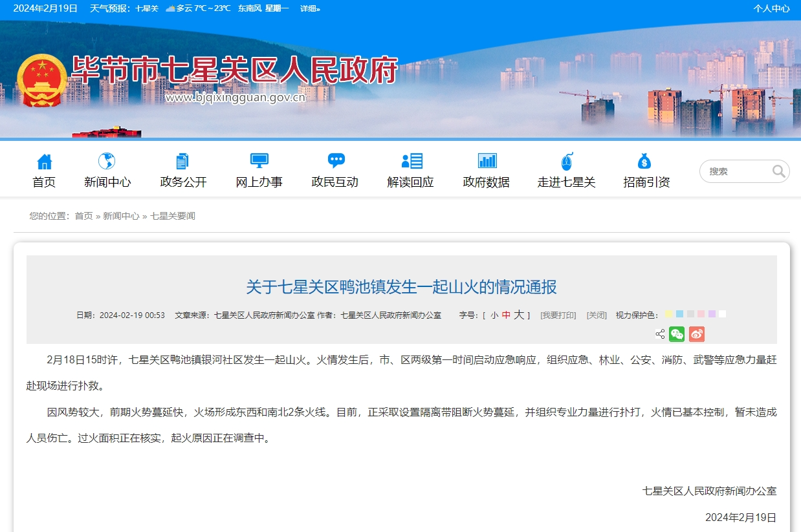Select the blue eye-protection color swatch
The height and width of the screenshot is (532, 801).
[679, 314]
